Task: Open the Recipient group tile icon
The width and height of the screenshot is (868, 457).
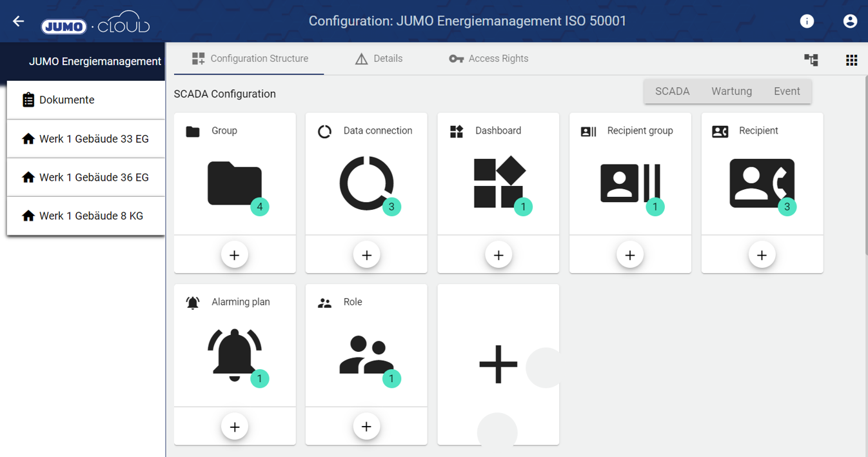Action: [x=630, y=183]
